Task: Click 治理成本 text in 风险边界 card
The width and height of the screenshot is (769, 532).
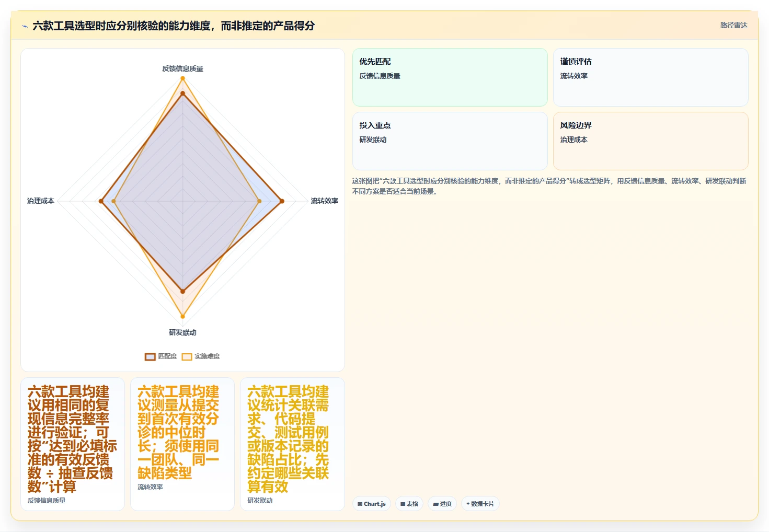Action: point(573,140)
